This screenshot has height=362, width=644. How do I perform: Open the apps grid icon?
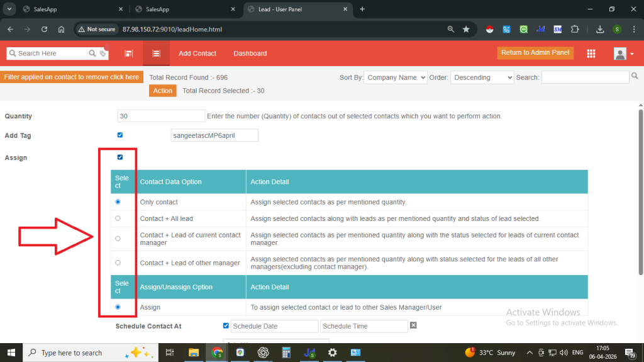tap(591, 54)
